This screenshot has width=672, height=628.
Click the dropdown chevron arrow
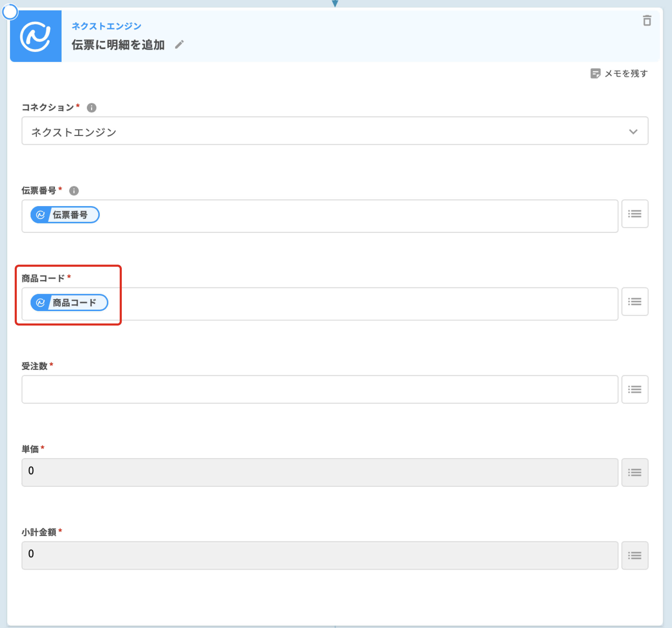coord(633,132)
